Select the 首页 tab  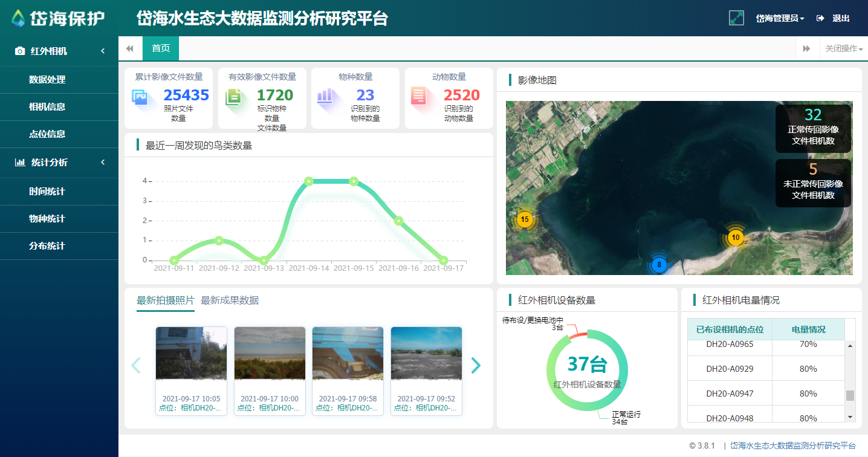(x=161, y=48)
